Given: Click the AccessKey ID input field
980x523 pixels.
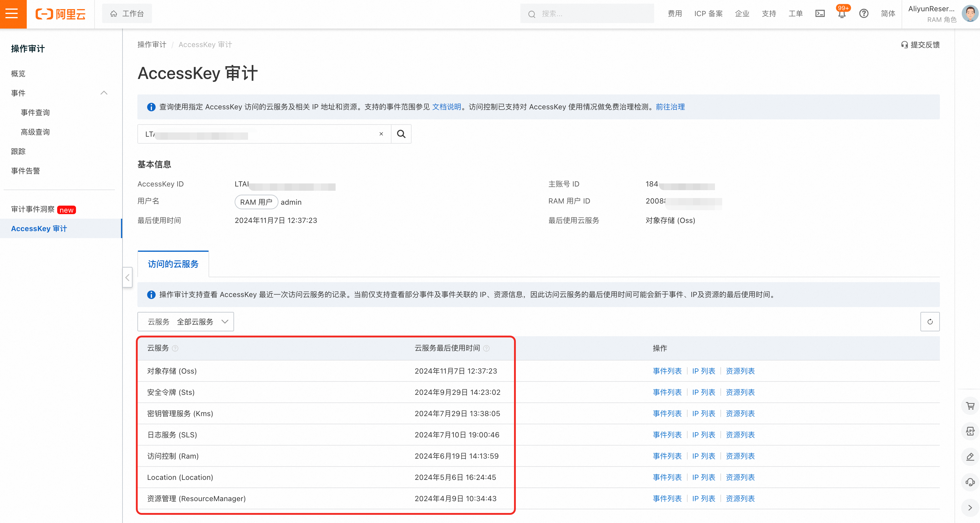Looking at the screenshot, I should point(264,134).
